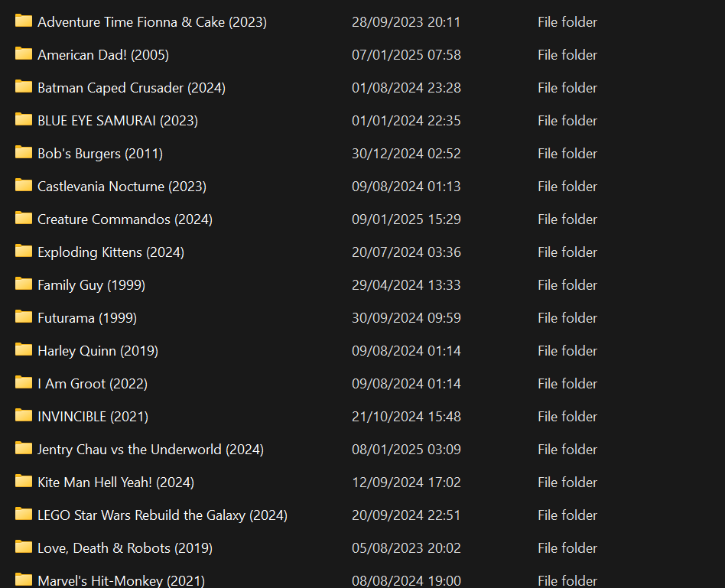Click the date 01/08/2024 23:28
Screen dimensions: 725x588
406,88
